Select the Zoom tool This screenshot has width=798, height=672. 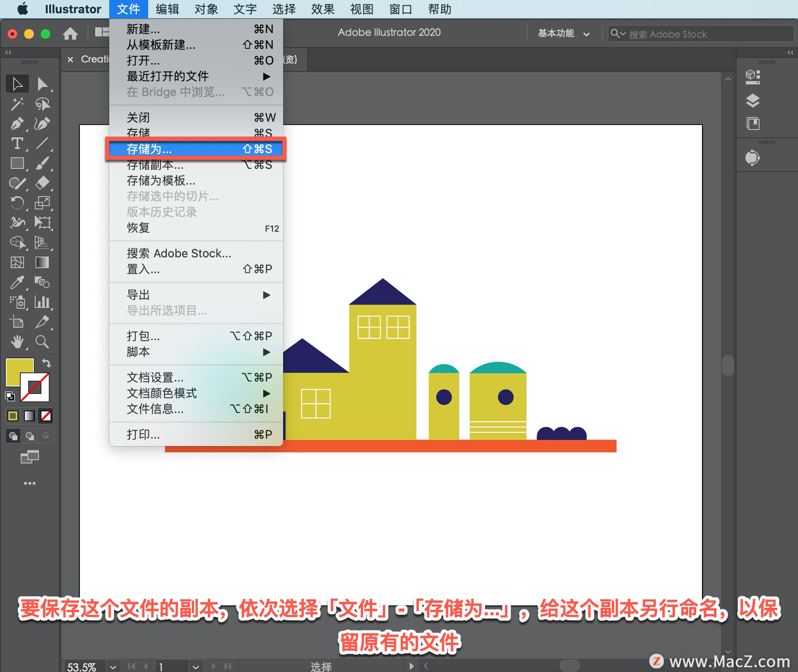(42, 342)
